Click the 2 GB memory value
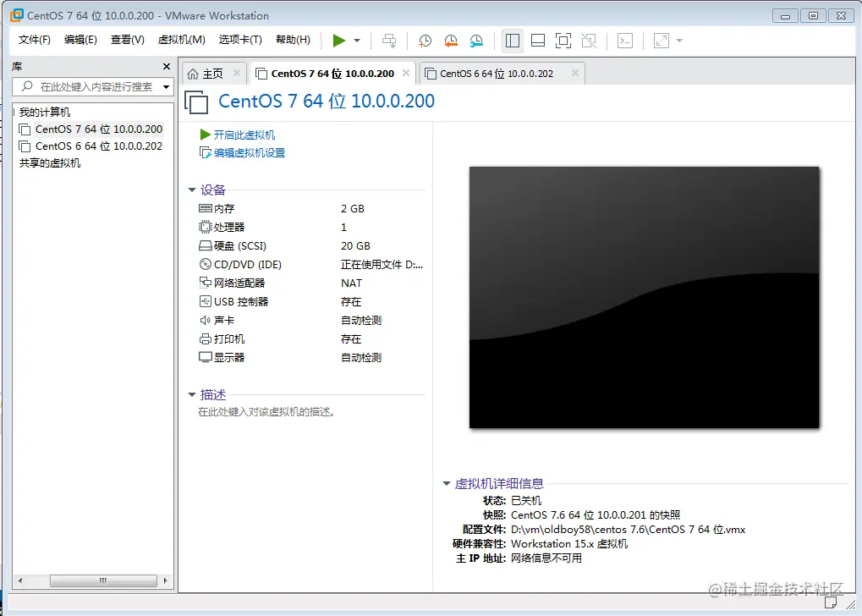Image resolution: width=862 pixels, height=616 pixels. point(353,208)
